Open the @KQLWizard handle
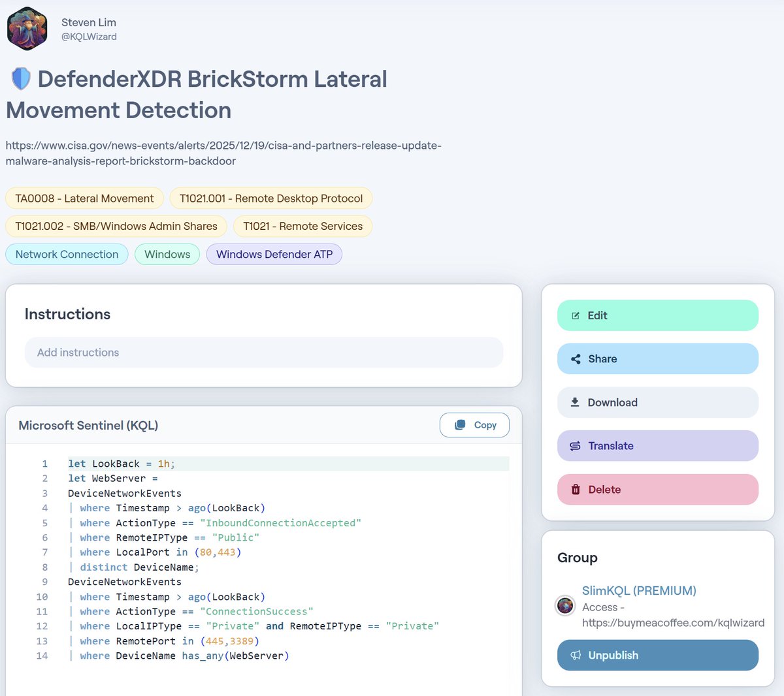784x696 pixels. tap(89, 37)
